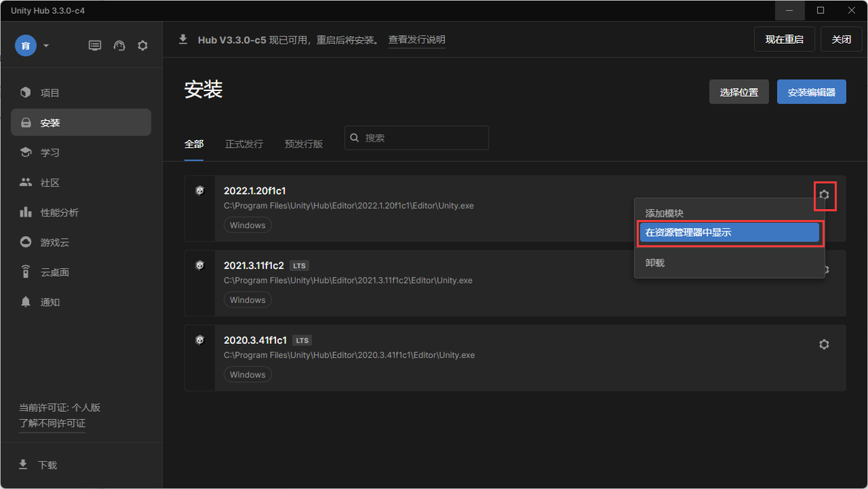Screen dimensions: 868x489
Task: Open the account avatar menu
Action: click(25, 45)
